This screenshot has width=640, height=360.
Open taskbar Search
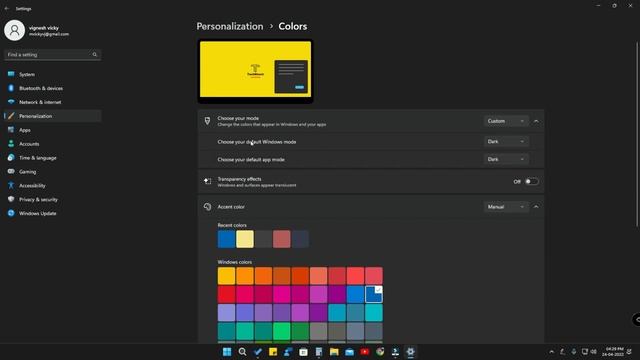click(242, 352)
